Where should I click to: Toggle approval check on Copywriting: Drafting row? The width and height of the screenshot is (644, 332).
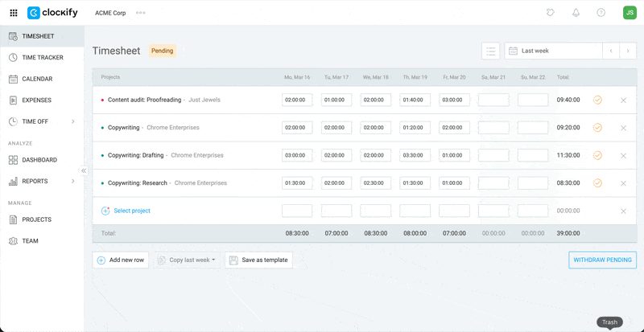(597, 155)
